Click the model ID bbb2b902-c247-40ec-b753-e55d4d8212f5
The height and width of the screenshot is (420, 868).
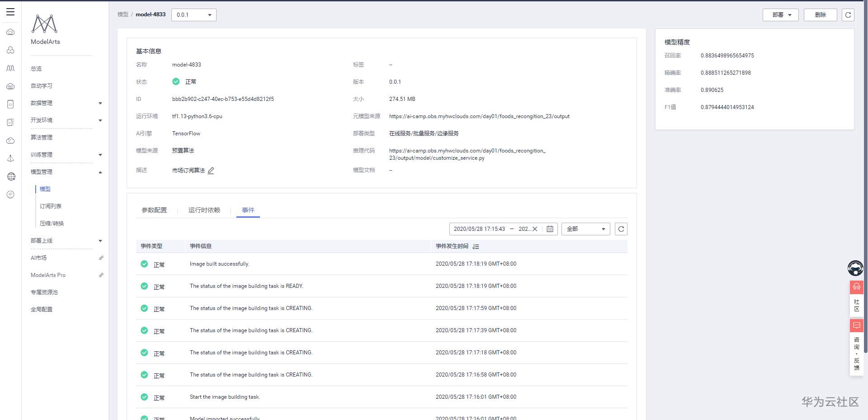click(223, 99)
